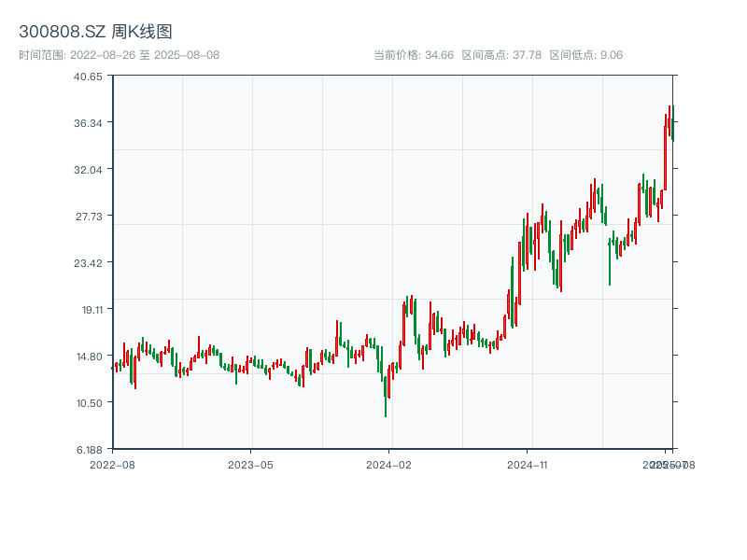Click the 23.42 y-axis price label
Screen dimensions: 747x560
pos(88,263)
